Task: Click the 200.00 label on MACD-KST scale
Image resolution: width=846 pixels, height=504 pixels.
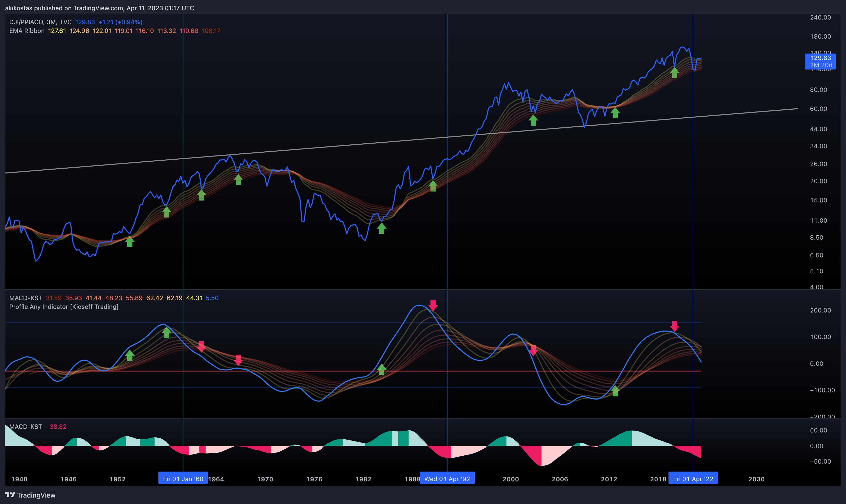Action: point(820,310)
